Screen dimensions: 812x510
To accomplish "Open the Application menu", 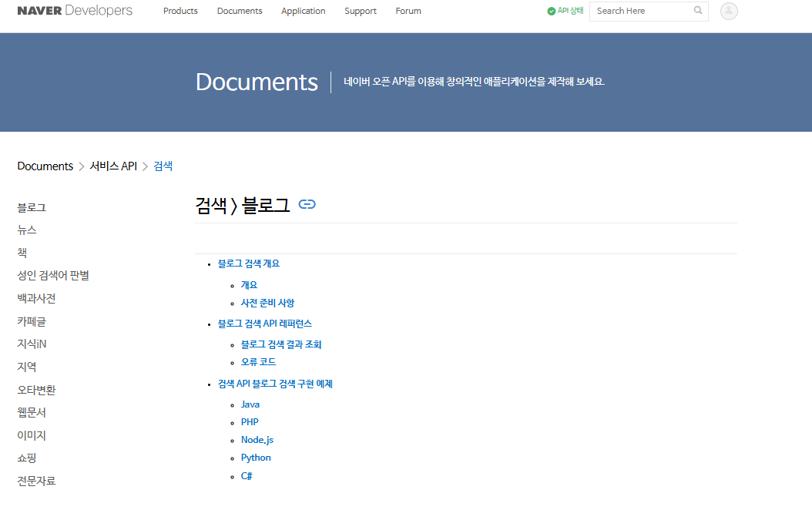I will [x=303, y=11].
